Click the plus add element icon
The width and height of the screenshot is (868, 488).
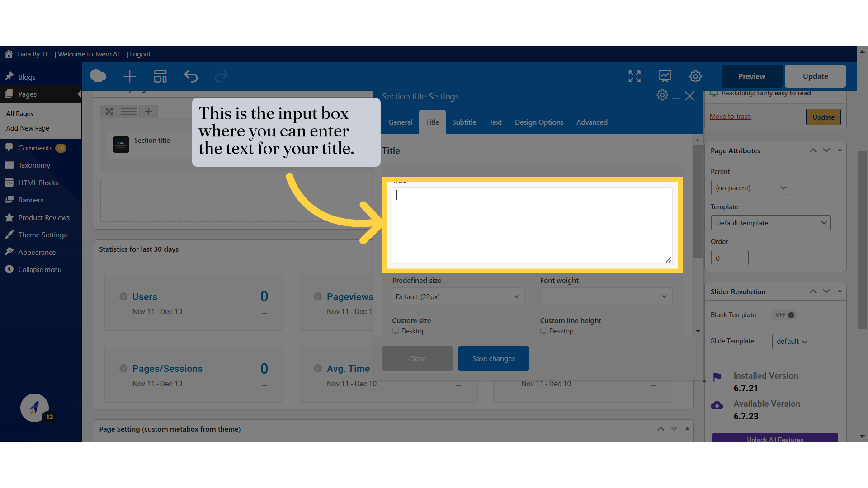(x=130, y=76)
